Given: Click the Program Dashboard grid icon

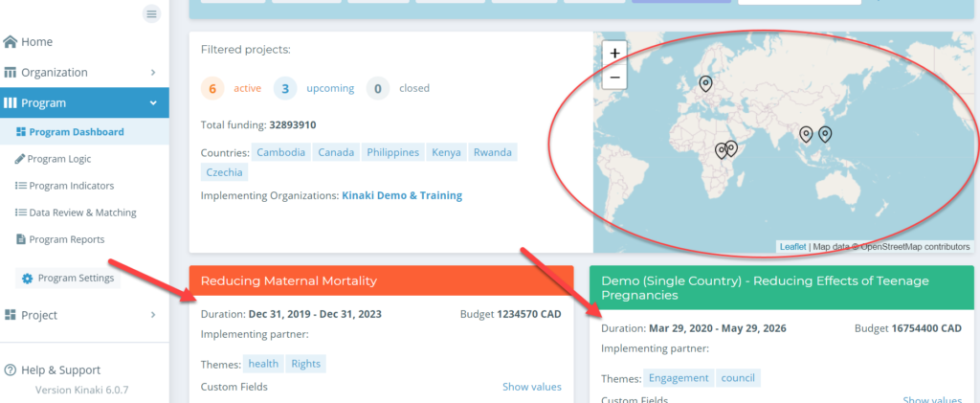Looking at the screenshot, I should tap(21, 132).
